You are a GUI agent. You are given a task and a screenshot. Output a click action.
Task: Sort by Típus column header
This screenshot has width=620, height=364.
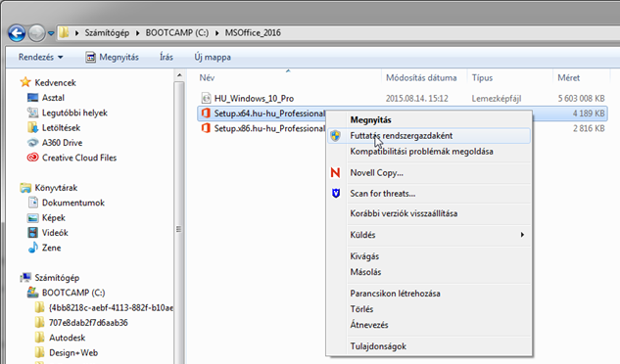pyautogui.click(x=482, y=78)
